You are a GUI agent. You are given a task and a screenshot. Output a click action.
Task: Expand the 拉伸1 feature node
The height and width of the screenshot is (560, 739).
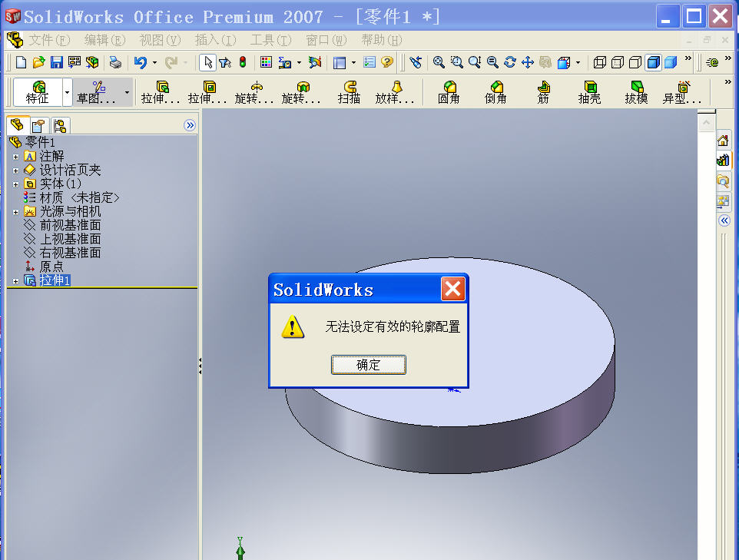point(15,281)
